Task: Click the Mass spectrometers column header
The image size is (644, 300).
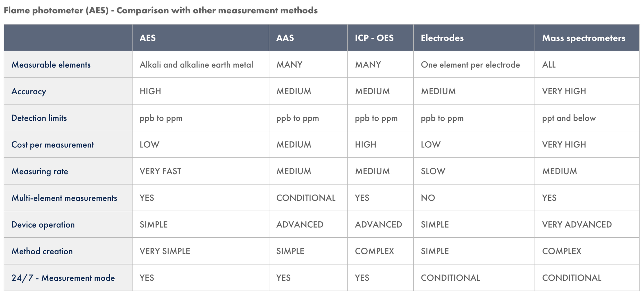Action: pyautogui.click(x=583, y=38)
